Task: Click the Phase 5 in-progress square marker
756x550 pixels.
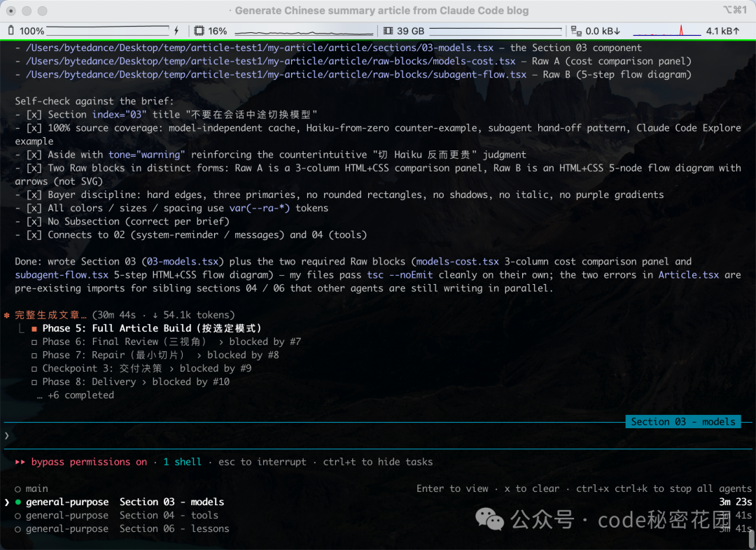Action: [34, 329]
